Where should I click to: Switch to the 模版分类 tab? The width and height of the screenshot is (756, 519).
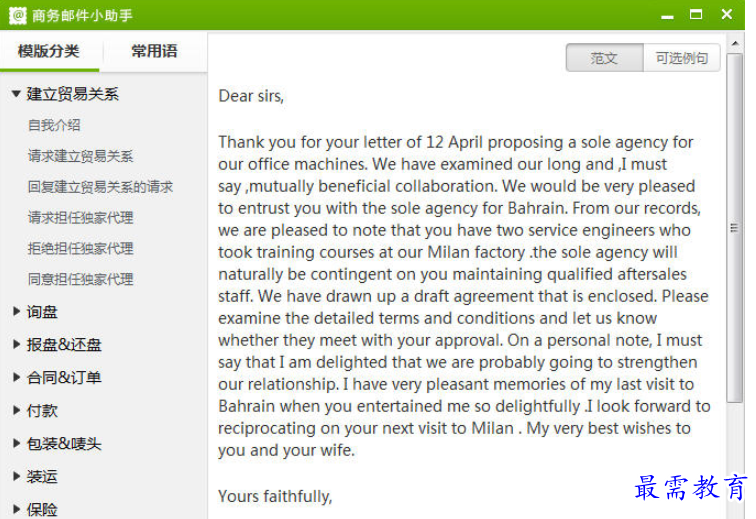click(49, 51)
